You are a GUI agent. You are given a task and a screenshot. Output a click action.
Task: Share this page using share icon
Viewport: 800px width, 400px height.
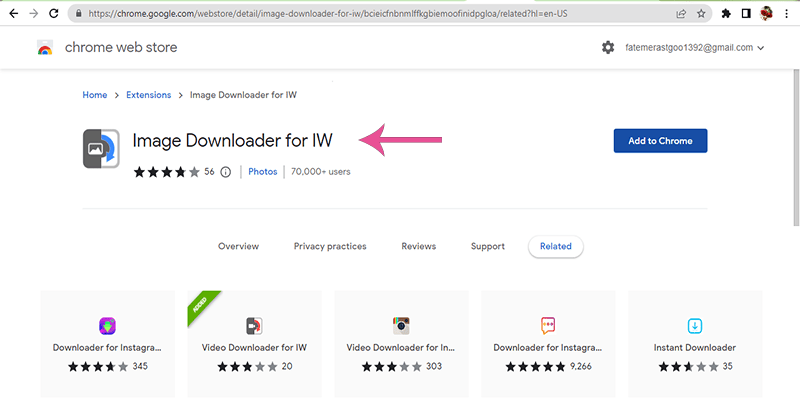(681, 15)
